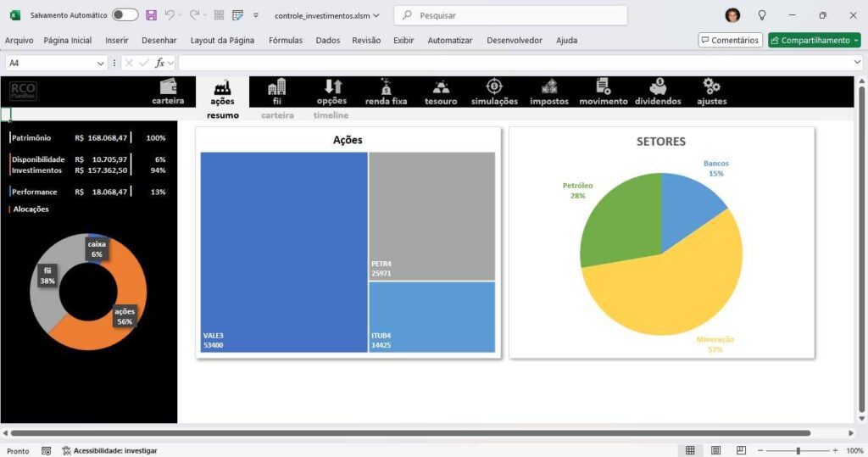Expand the Name Box dropdown arrow
This screenshot has width=868, height=457.
[x=100, y=63]
